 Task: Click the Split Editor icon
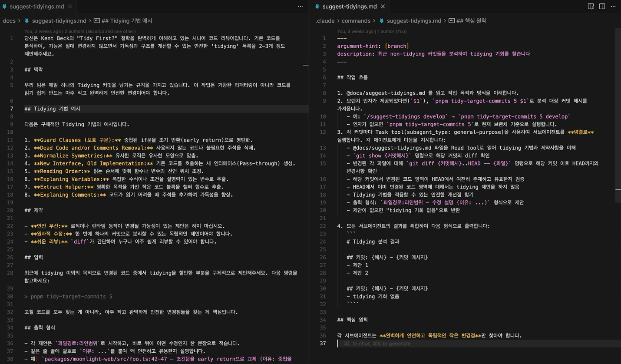click(602, 7)
